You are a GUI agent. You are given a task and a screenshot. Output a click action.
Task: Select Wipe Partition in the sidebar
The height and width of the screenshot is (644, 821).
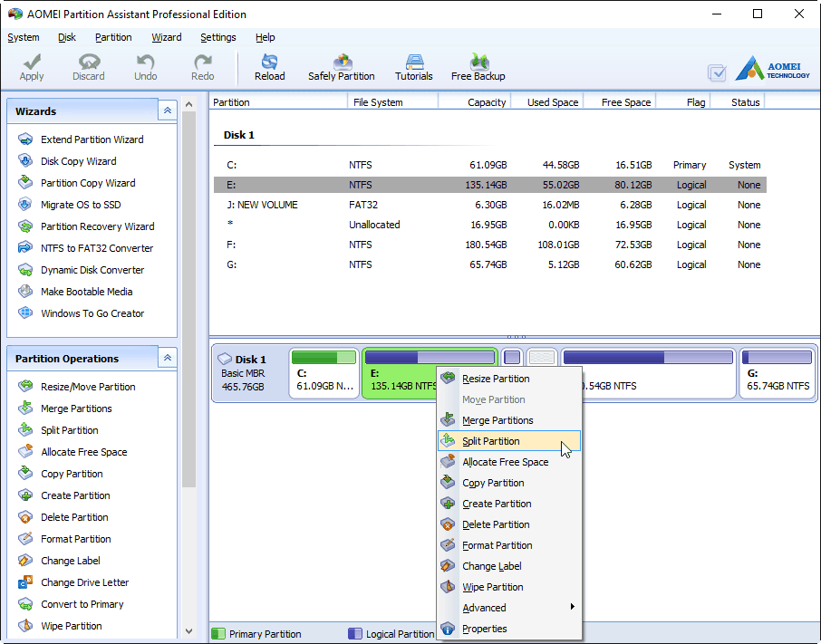point(60,626)
